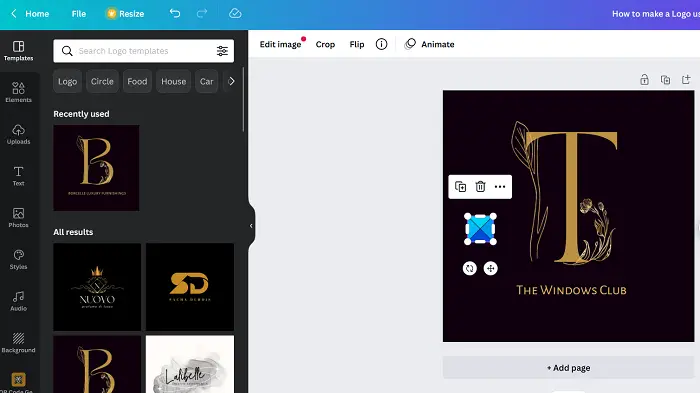Viewport: 700px width, 393px height.
Task: Show more category chips with right chevron
Action: (x=231, y=81)
